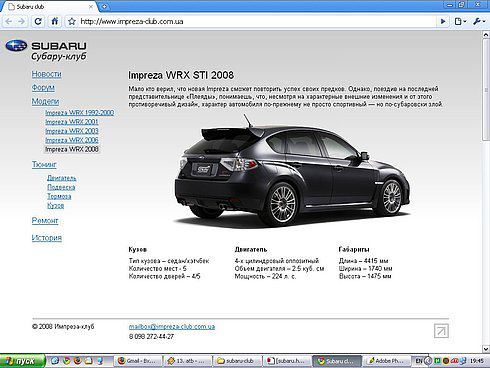Open the Двигатель tuning link
Image resolution: width=490 pixels, height=368 pixels.
[x=62, y=178]
